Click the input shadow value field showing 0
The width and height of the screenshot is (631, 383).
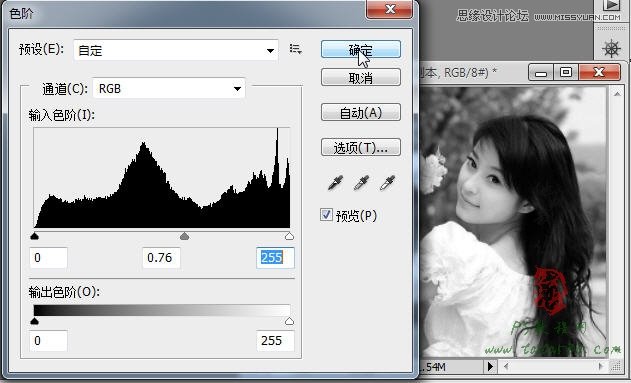48,257
